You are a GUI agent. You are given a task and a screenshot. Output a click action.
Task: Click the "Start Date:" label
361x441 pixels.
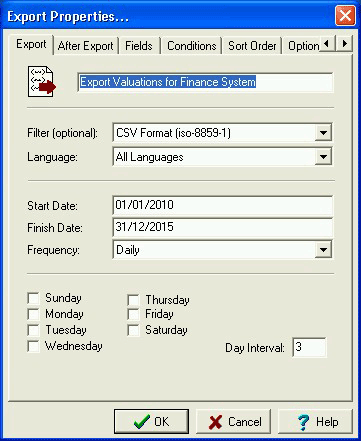coord(52,206)
